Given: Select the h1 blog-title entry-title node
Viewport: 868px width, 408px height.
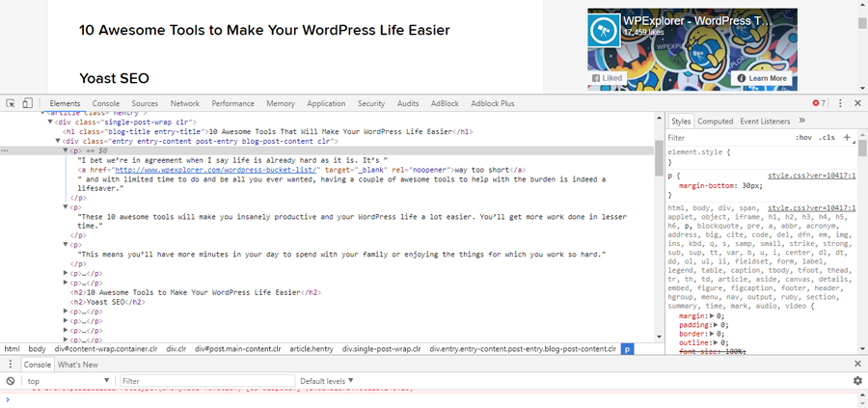Looking at the screenshot, I should click(x=267, y=132).
